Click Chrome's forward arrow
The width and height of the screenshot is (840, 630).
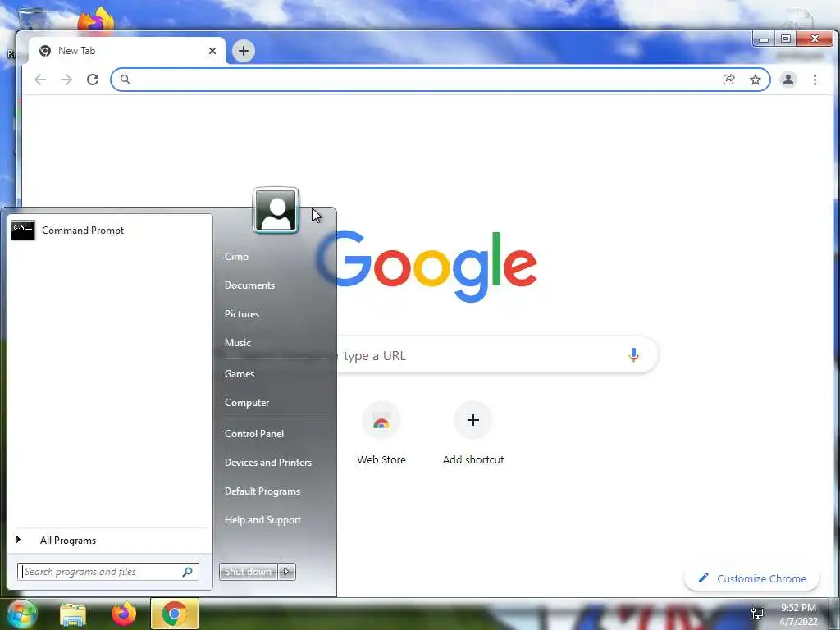tap(66, 80)
